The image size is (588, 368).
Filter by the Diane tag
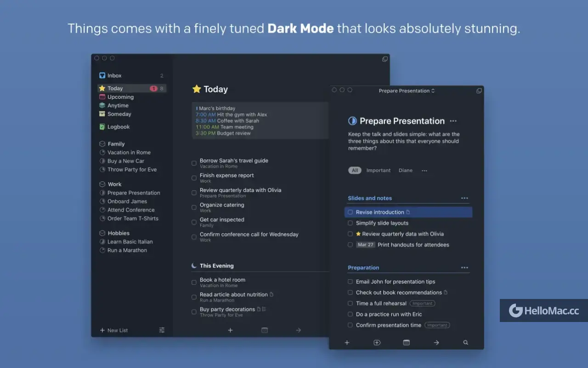point(406,171)
